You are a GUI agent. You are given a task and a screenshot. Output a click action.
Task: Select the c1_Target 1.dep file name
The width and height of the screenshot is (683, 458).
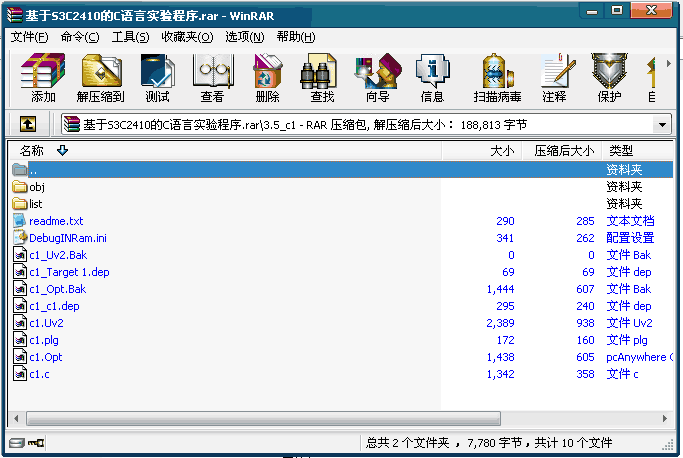pyautogui.click(x=69, y=272)
